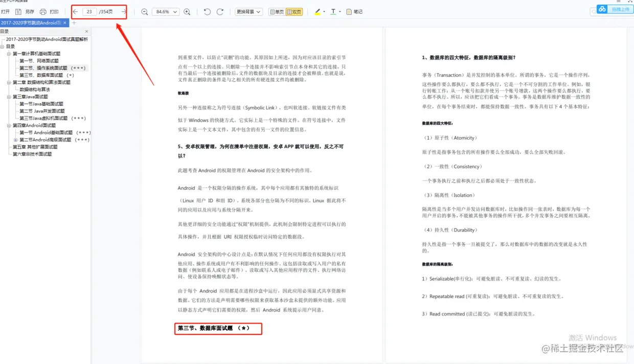Open 数据结构与算法 outline entry
Viewport: 634px width, 364px height.
coord(35,89)
